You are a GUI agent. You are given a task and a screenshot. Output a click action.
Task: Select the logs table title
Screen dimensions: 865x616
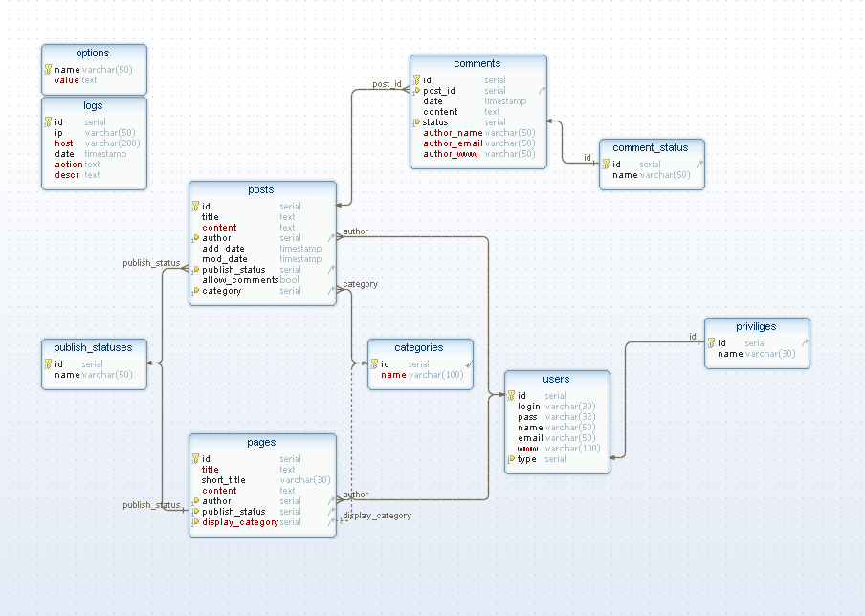(x=93, y=105)
